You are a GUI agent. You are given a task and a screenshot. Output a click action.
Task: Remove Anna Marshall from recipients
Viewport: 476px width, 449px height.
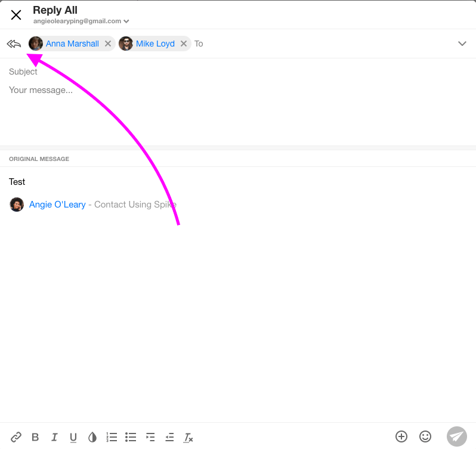[108, 44]
